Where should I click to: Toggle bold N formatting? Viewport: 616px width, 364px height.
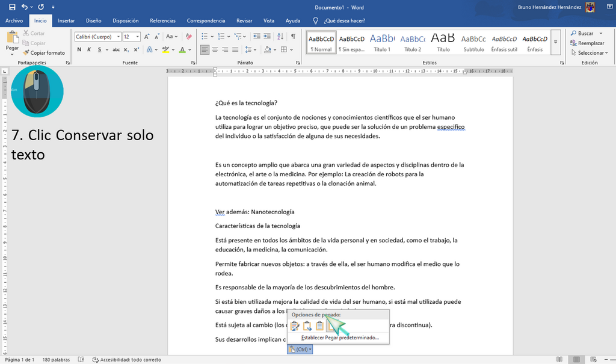79,49
